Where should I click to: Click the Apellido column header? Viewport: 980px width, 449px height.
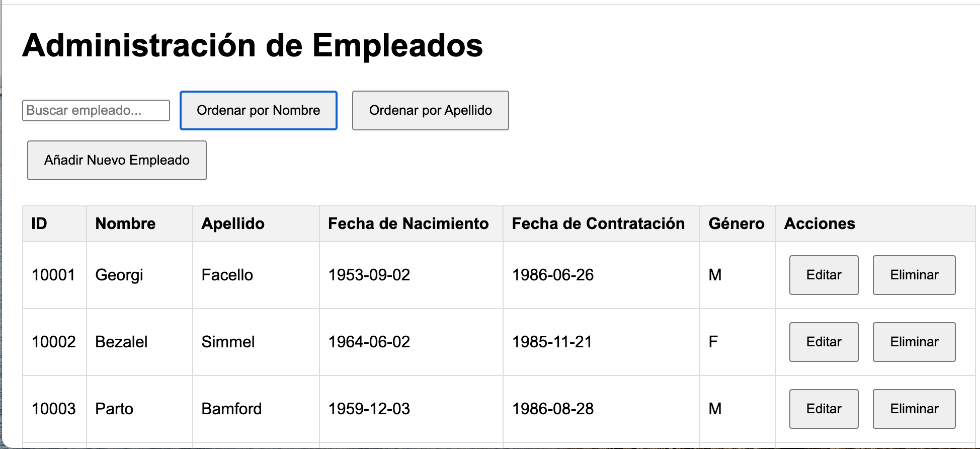232,223
